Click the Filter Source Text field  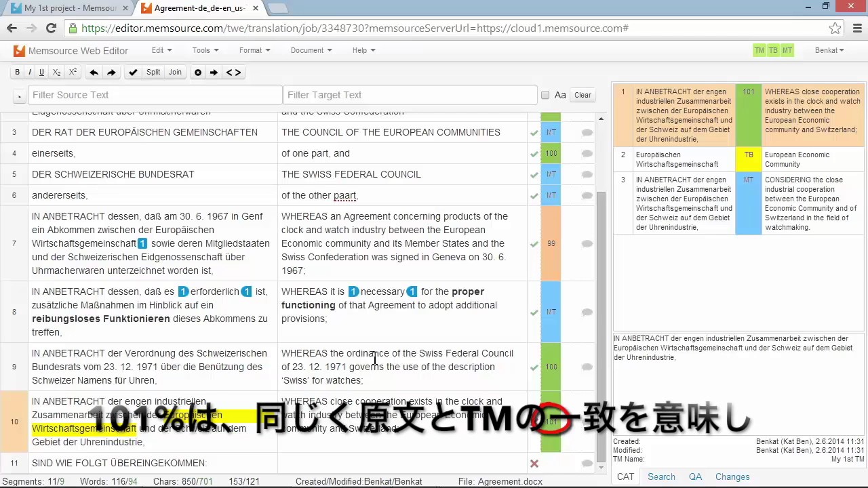pos(155,95)
